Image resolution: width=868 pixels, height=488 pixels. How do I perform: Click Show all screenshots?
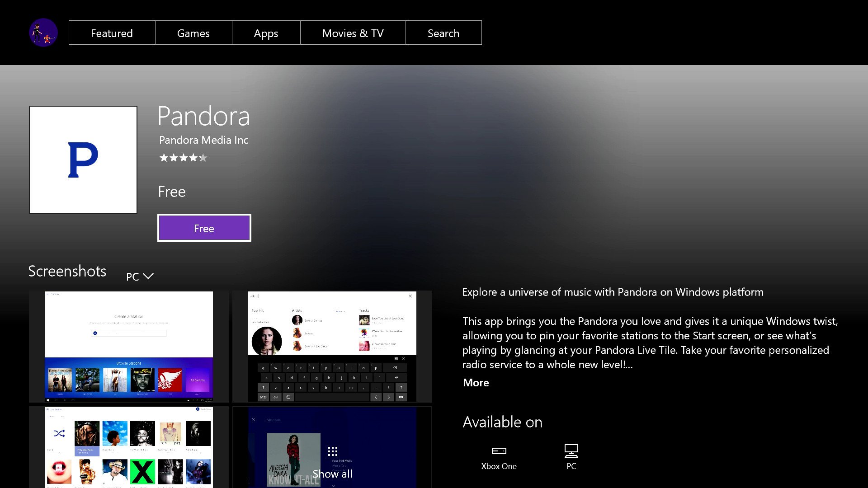click(332, 474)
